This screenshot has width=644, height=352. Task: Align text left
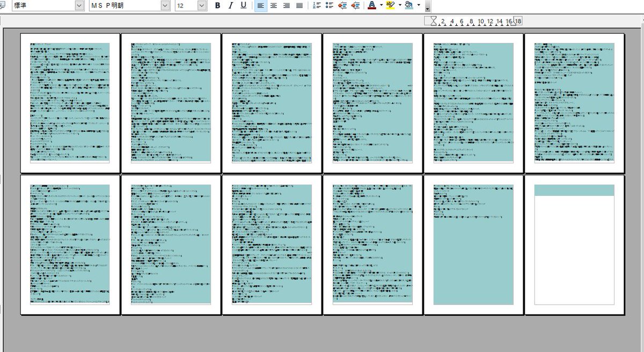click(x=261, y=5)
